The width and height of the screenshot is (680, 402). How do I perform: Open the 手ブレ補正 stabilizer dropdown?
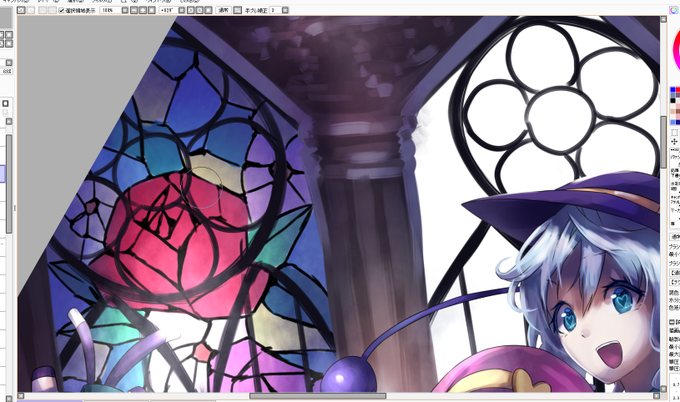[x=285, y=10]
